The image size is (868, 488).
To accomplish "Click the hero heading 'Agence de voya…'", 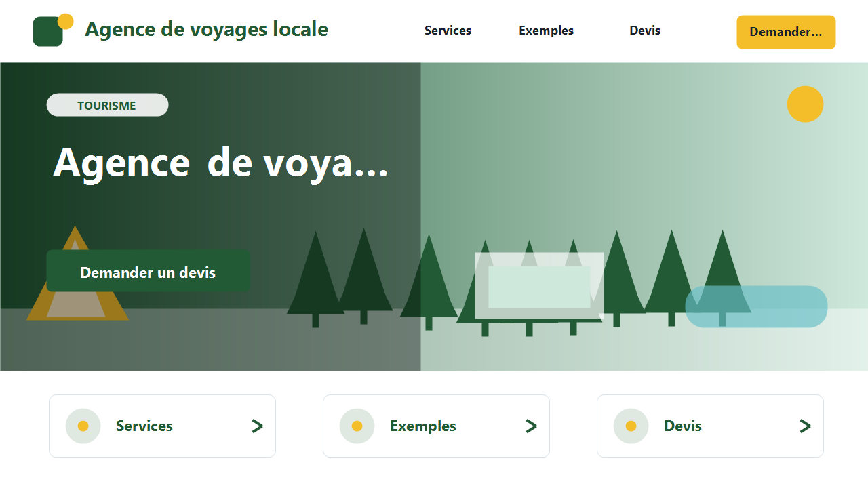I will click(220, 163).
